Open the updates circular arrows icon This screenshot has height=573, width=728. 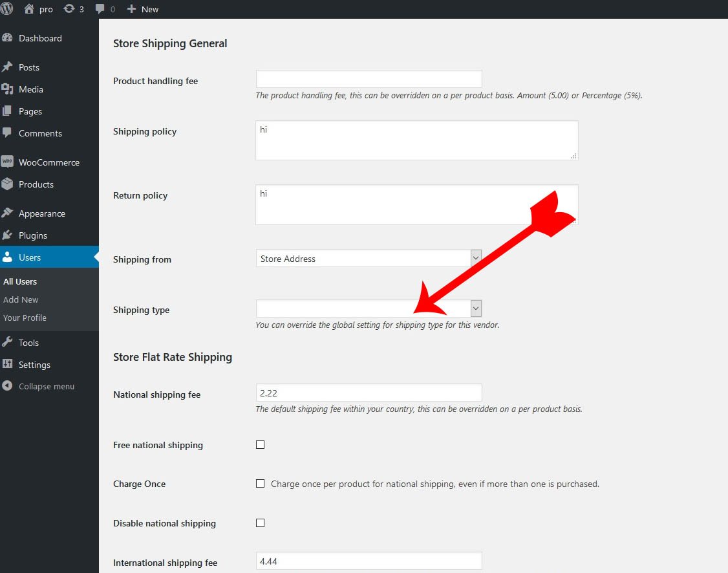69,9
